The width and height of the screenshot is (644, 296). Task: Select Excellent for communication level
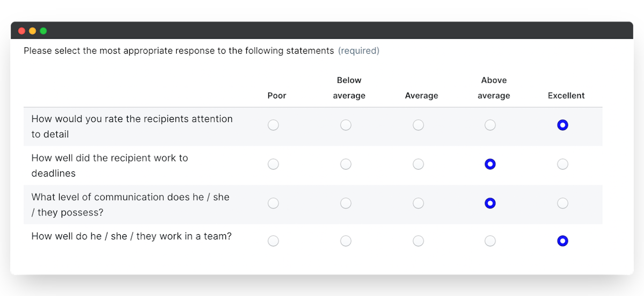pos(562,203)
